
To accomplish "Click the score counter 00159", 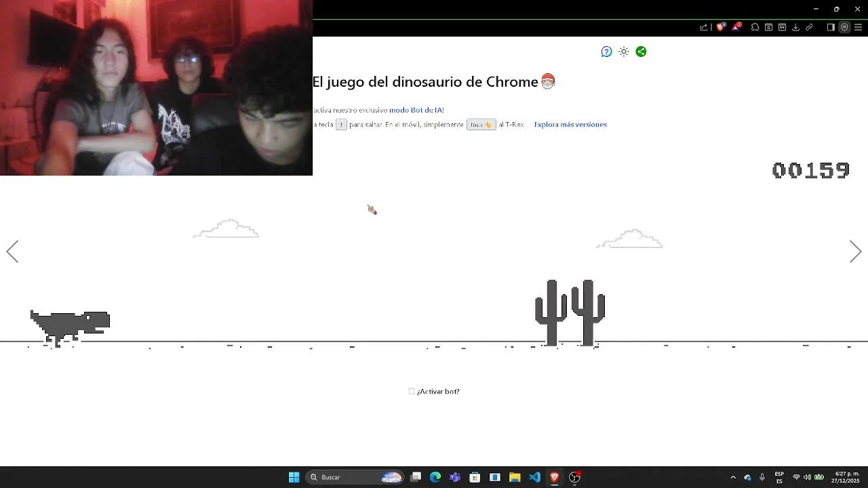I will coord(810,170).
